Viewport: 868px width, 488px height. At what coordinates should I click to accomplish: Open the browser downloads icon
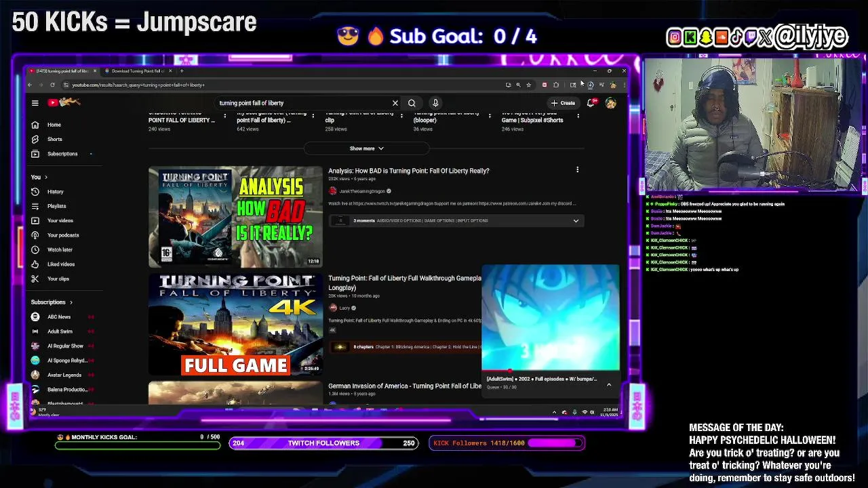click(x=590, y=85)
